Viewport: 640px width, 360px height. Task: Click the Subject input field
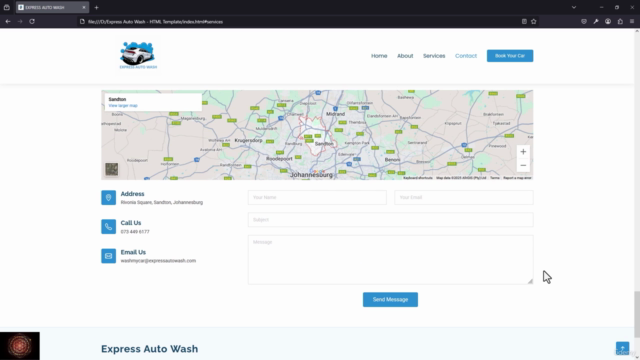390,220
